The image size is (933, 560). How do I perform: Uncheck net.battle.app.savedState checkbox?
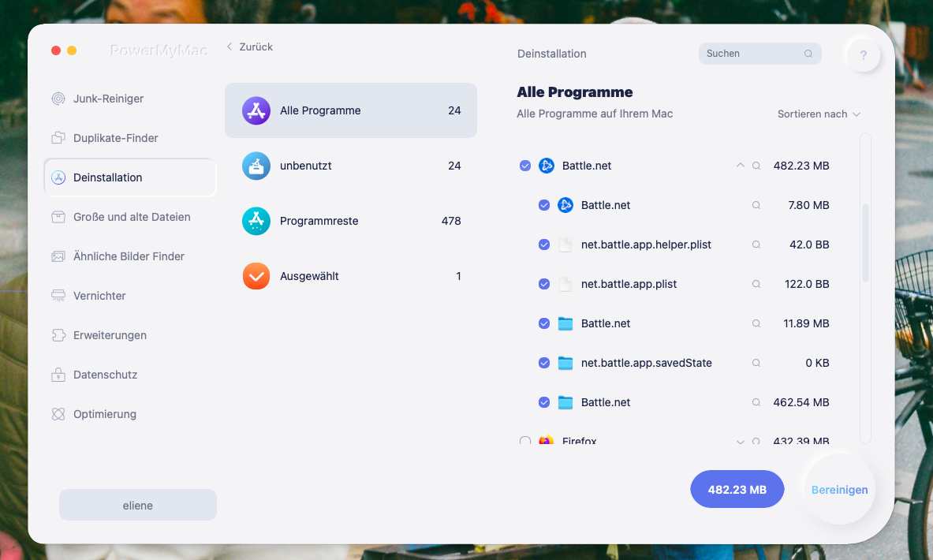click(544, 363)
